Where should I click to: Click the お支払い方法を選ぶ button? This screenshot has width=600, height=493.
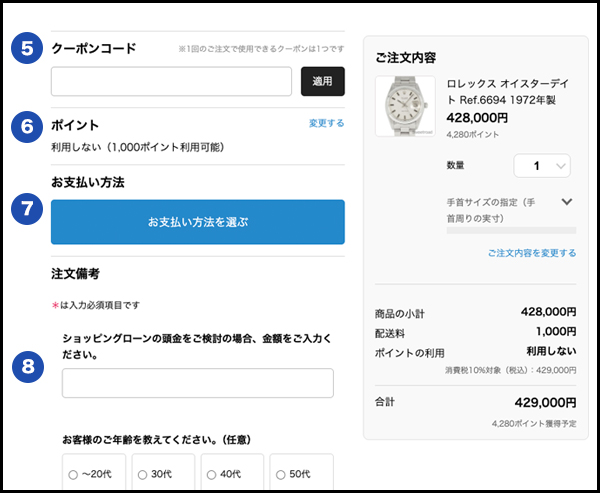pyautogui.click(x=198, y=222)
